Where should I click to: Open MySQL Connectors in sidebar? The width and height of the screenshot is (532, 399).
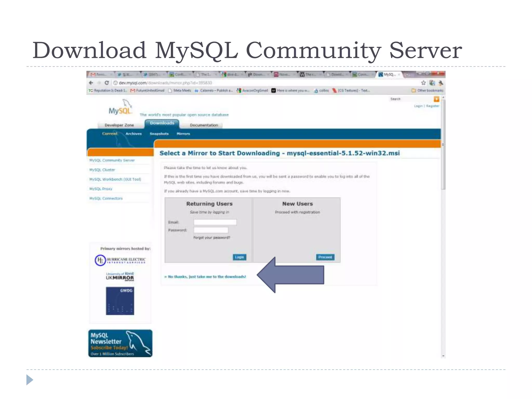click(106, 198)
